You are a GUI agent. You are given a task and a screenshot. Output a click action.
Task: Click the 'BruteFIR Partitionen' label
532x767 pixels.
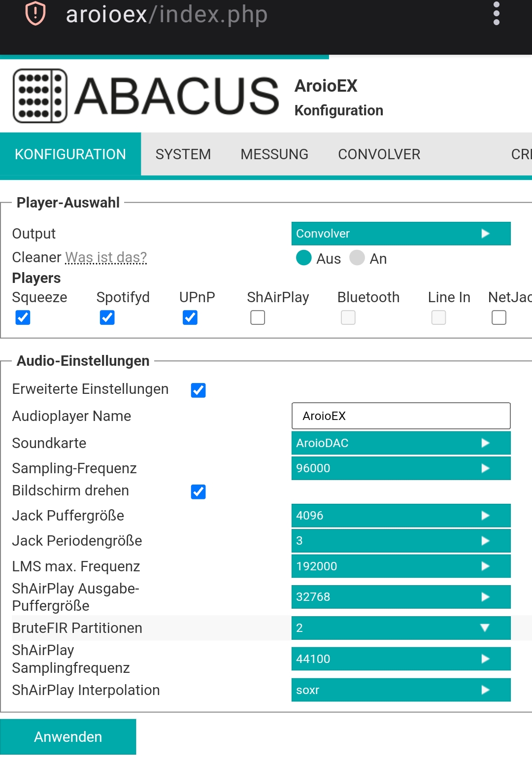(77, 628)
